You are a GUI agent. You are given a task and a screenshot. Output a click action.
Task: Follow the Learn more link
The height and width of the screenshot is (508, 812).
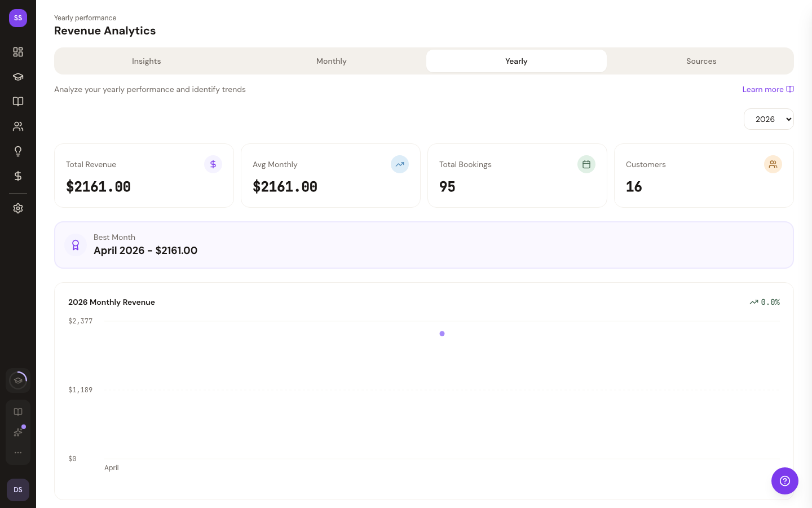click(767, 89)
